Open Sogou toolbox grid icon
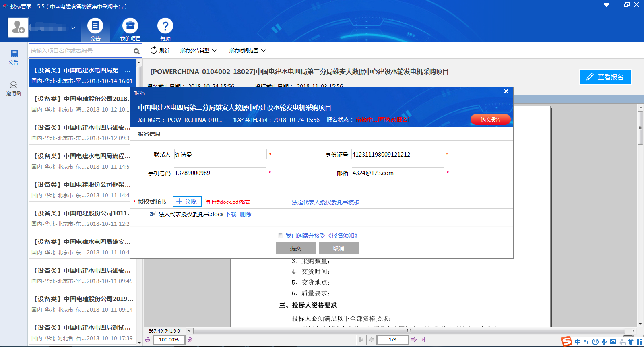Screen dimensions: 644x347 [639, 342]
